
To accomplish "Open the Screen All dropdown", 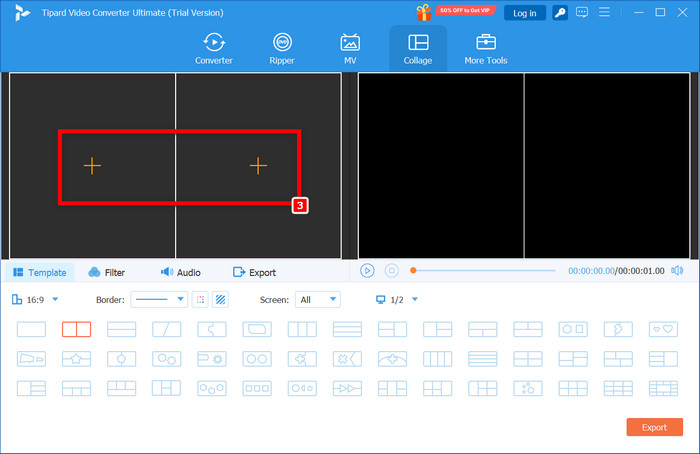I will pyautogui.click(x=318, y=299).
